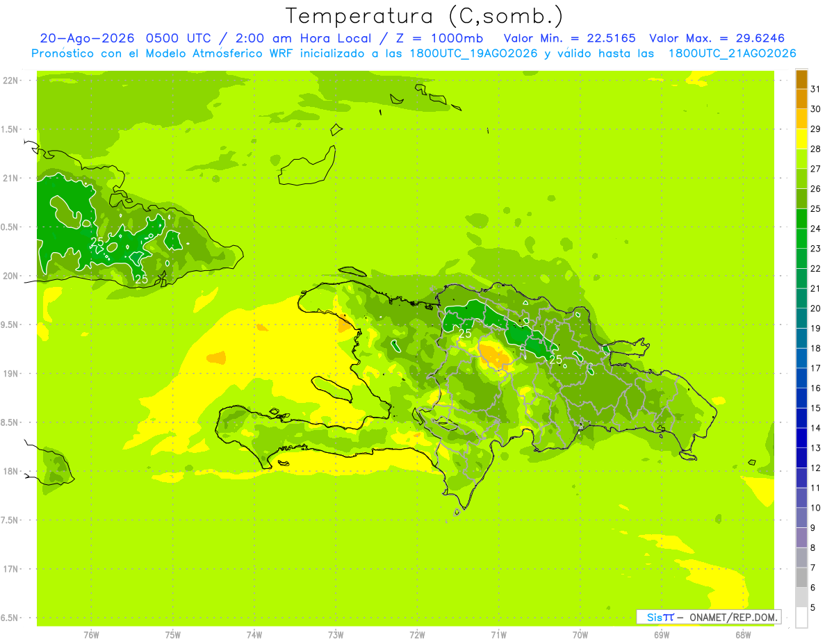
Task: Click the colorbar label '14'
Action: click(x=815, y=428)
